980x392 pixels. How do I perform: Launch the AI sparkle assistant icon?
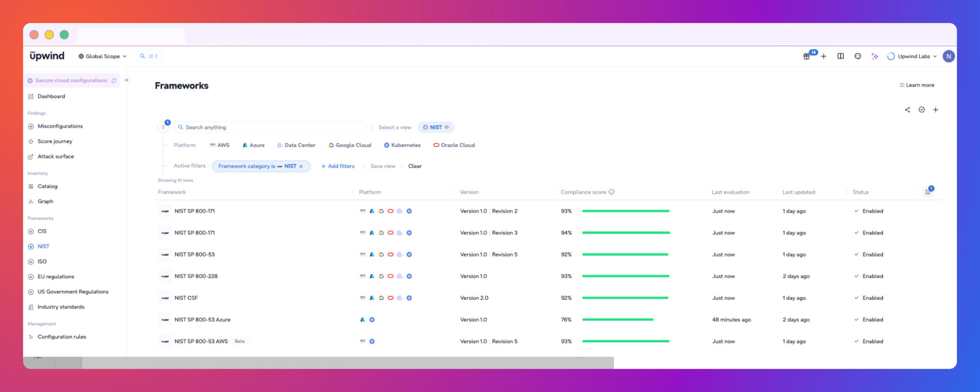[x=875, y=56]
